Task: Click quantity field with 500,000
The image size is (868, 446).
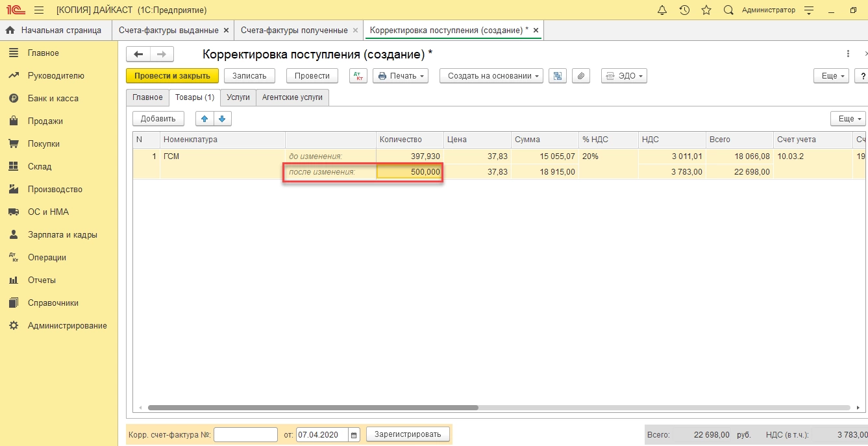Action: [410, 172]
